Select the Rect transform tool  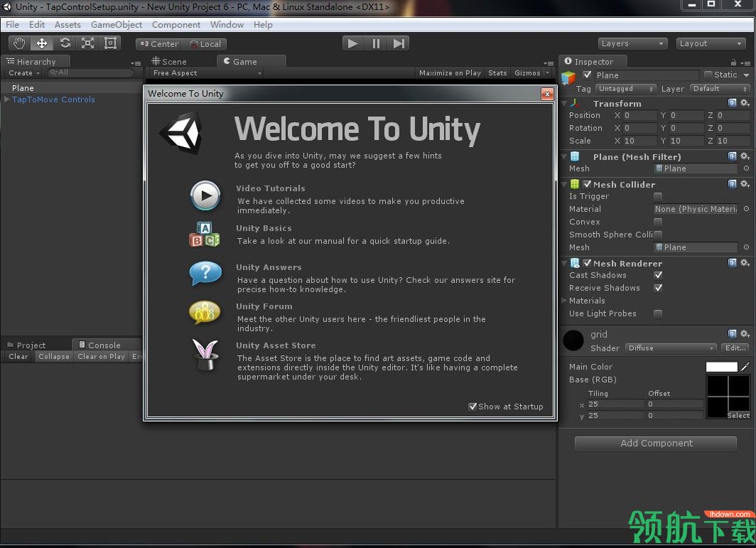110,43
